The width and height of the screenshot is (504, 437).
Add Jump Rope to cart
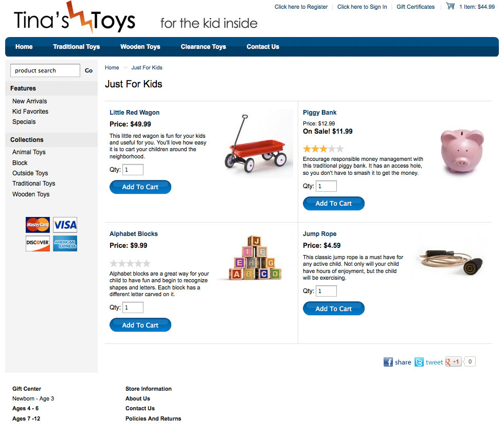(334, 308)
